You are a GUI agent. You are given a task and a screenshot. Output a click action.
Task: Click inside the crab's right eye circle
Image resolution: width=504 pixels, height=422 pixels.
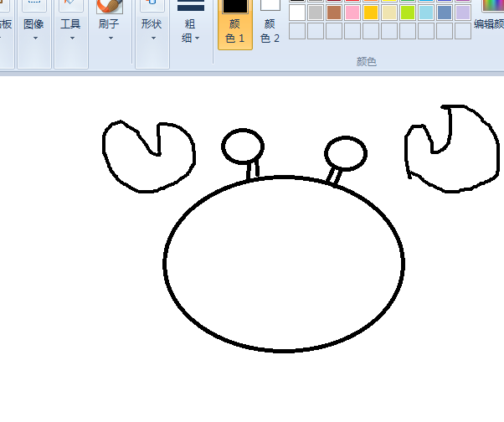pyautogui.click(x=346, y=153)
